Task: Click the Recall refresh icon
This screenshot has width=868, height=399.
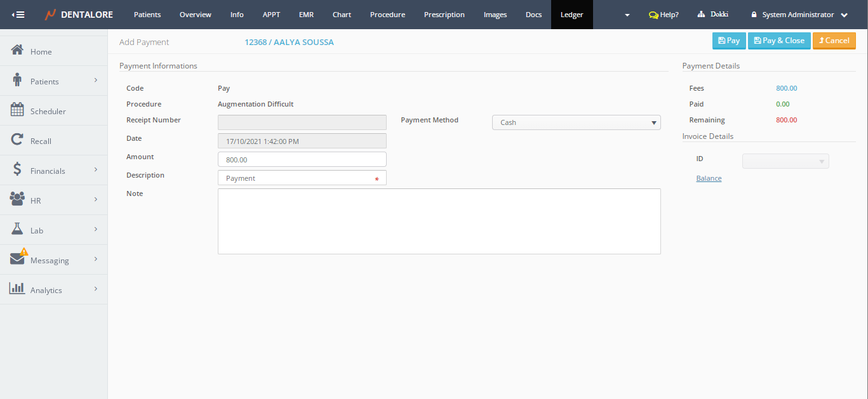Action: (x=18, y=140)
